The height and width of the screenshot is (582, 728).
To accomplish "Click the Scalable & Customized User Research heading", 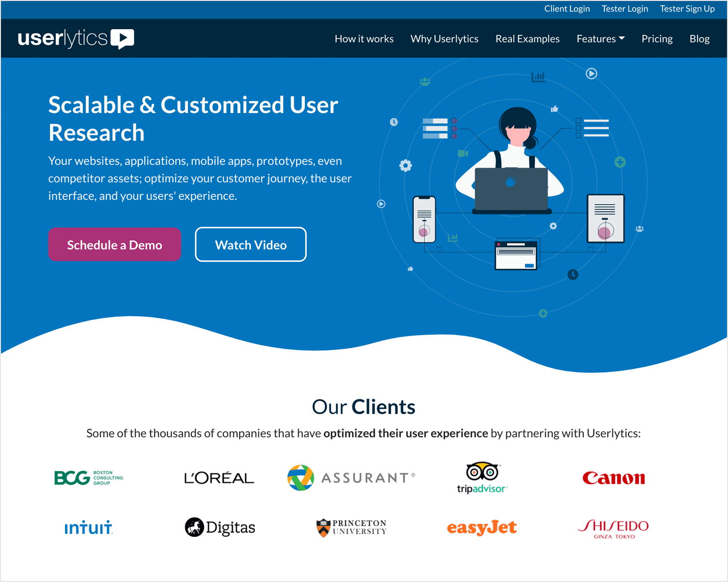I will tap(193, 119).
